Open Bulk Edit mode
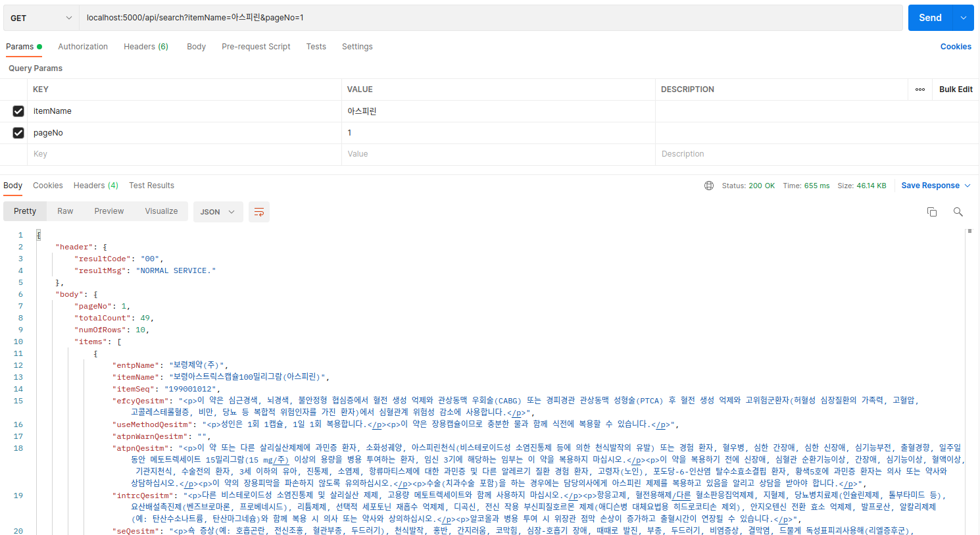Image resolution: width=980 pixels, height=535 pixels. tap(956, 89)
